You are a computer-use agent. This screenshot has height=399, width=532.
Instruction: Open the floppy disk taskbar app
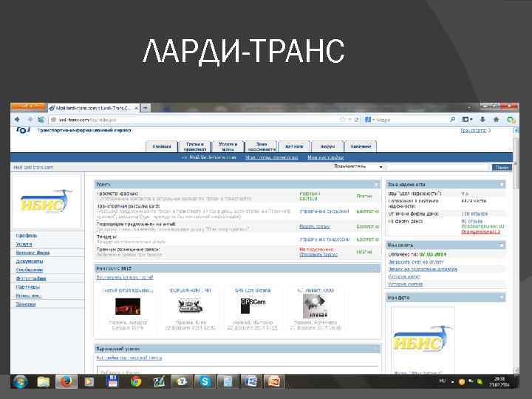click(112, 382)
